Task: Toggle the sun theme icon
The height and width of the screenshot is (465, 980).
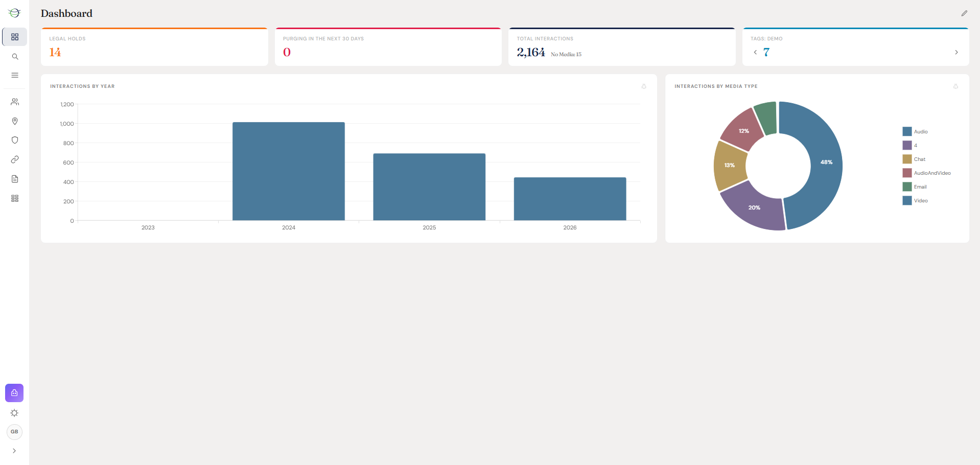Action: (14, 413)
